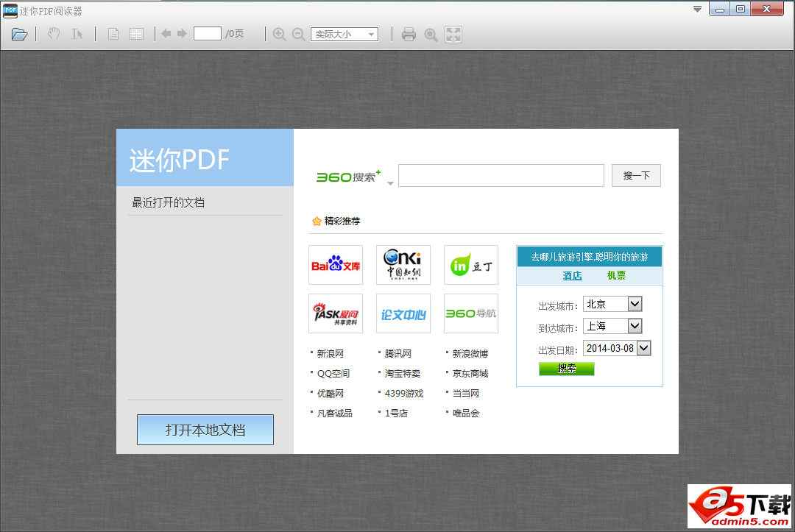Click the 搜一下 search button
Image resolution: width=795 pixels, height=532 pixels.
[635, 175]
